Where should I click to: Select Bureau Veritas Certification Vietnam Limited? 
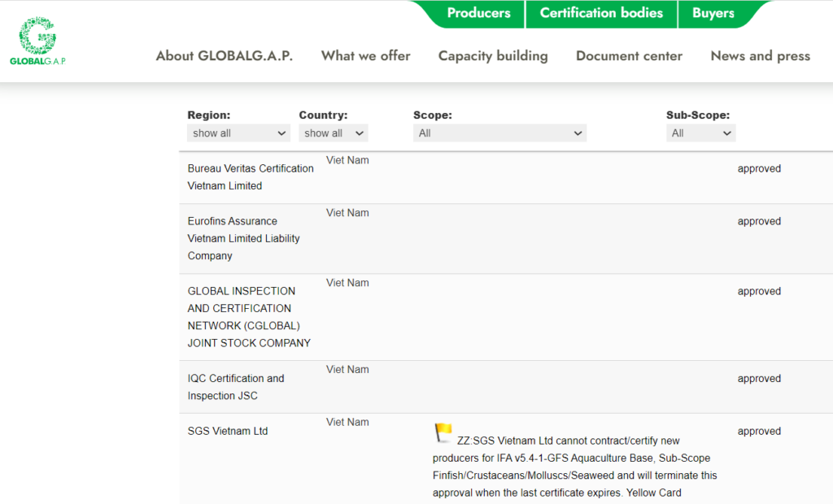click(x=251, y=177)
